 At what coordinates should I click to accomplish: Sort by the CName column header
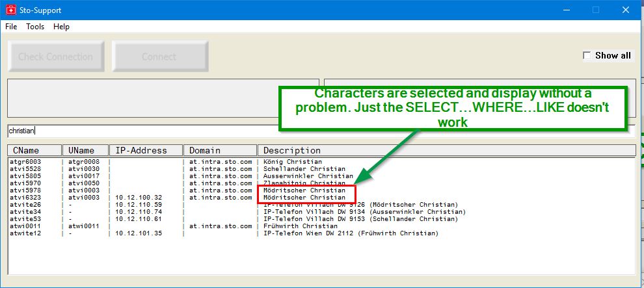point(34,150)
